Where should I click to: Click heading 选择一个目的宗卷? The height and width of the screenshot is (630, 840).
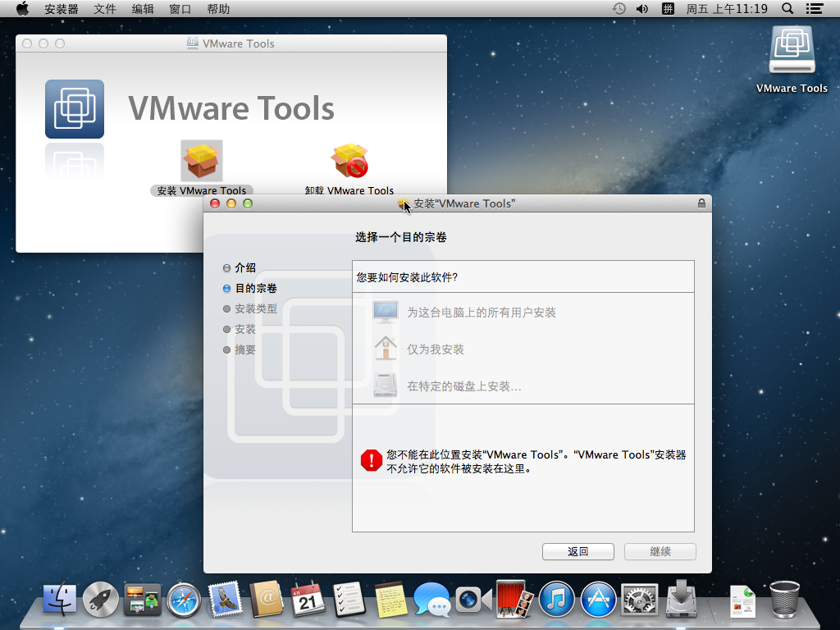[x=400, y=237]
